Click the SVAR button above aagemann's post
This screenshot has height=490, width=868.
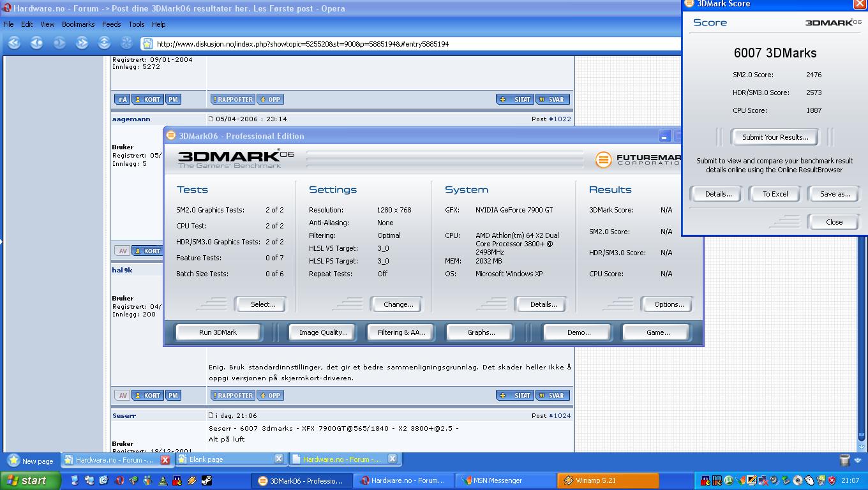552,100
